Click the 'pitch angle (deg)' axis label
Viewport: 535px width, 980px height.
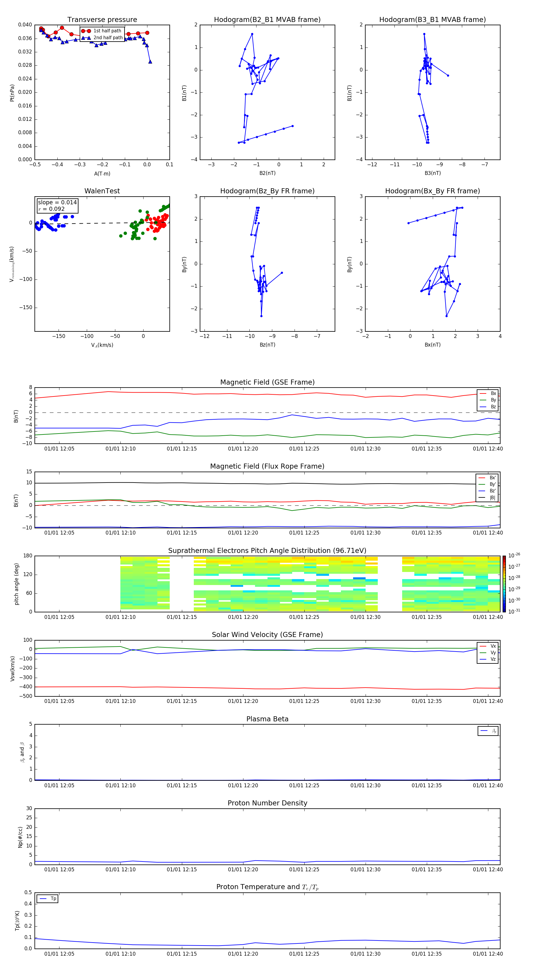coord(16,584)
